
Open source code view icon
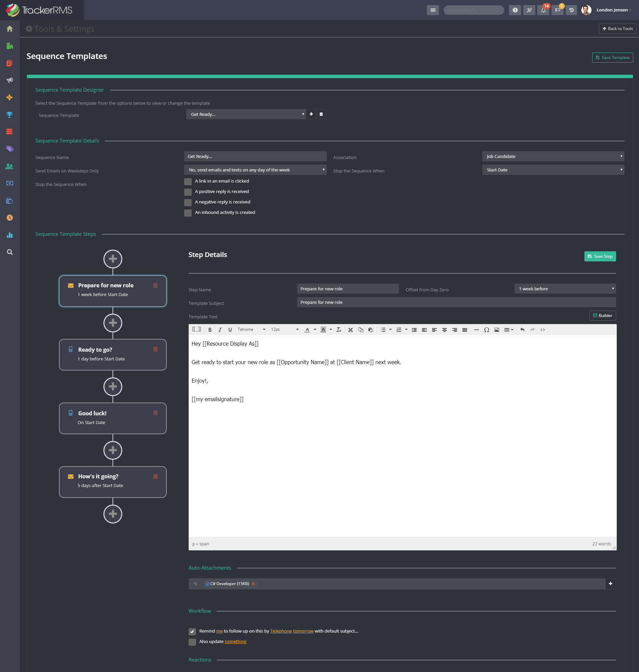click(x=543, y=329)
